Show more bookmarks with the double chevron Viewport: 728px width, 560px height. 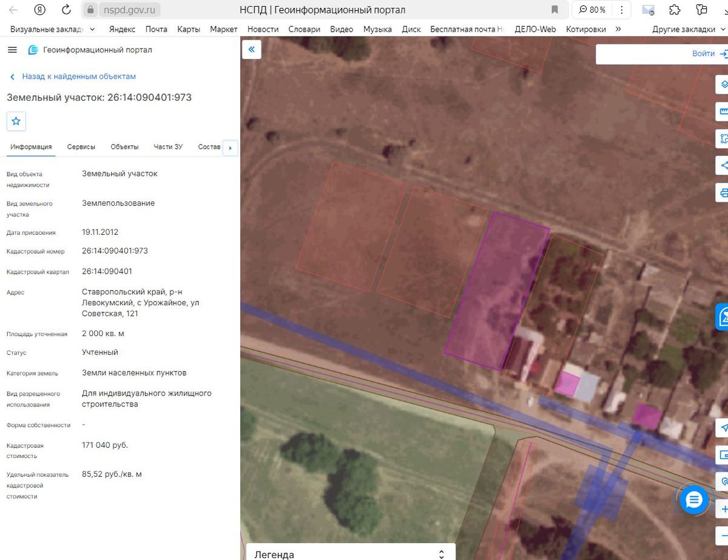618,29
